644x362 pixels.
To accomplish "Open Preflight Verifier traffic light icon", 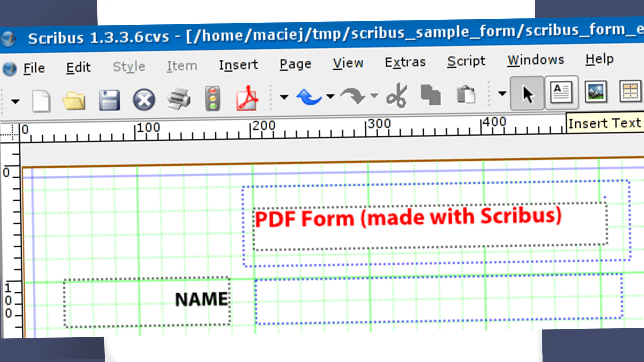I will pyautogui.click(x=213, y=99).
